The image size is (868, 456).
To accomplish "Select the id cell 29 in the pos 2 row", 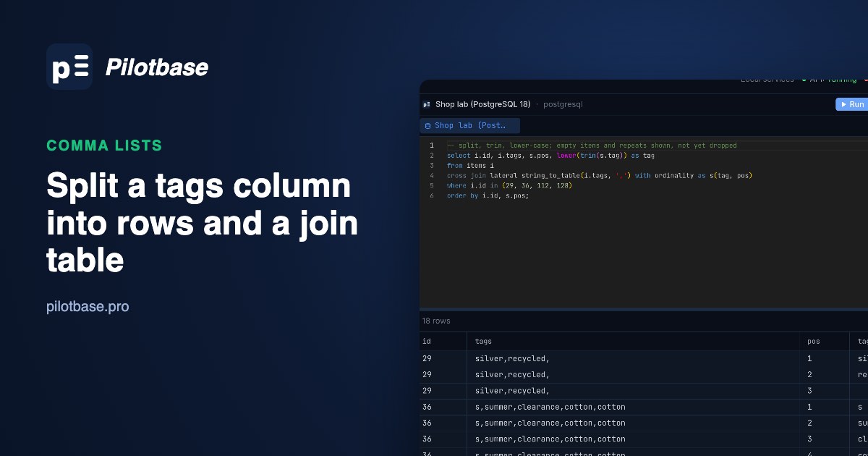I will (x=443, y=374).
